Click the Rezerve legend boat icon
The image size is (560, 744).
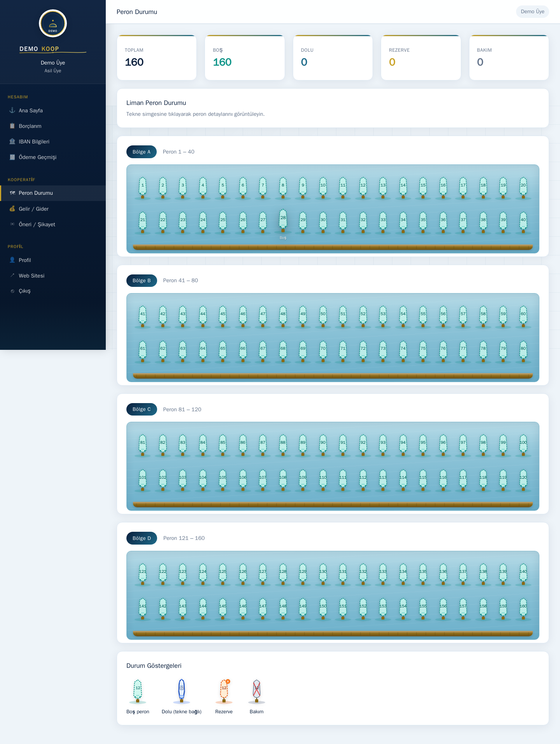point(224,691)
